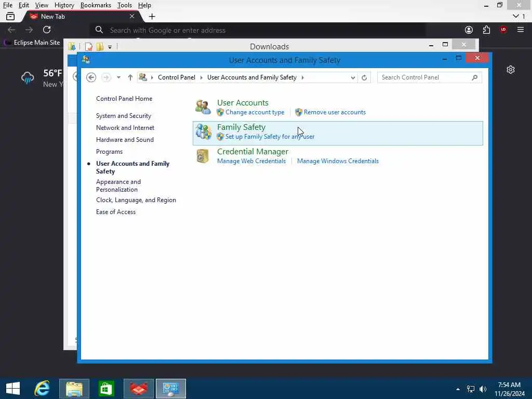Click the User Accounts and Family Safety breadcrumb

click(x=252, y=77)
